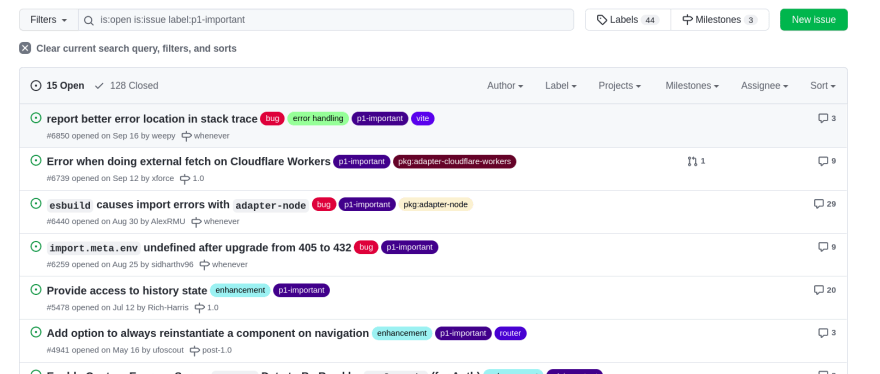Viewport: 880px width, 374px height.
Task: Click the issue search input field
Action: pyautogui.click(x=326, y=20)
